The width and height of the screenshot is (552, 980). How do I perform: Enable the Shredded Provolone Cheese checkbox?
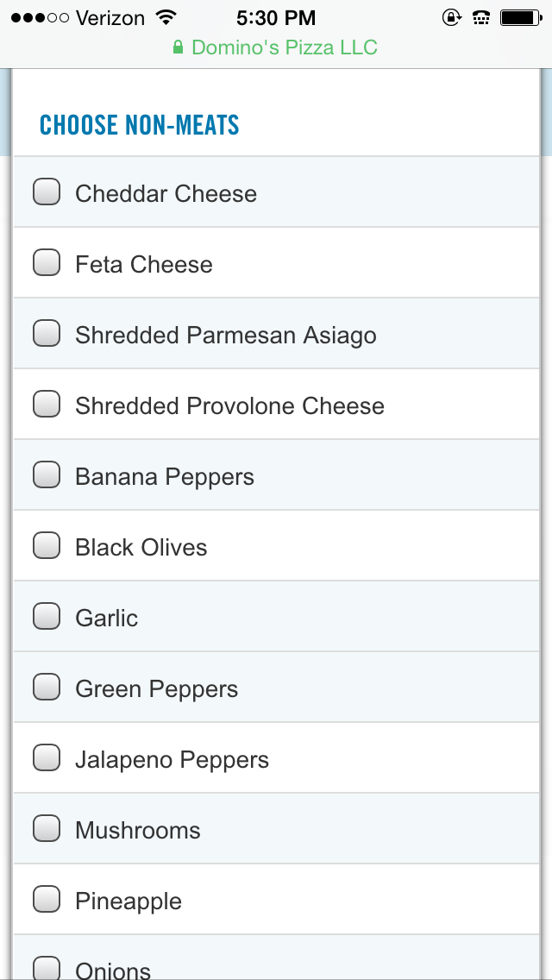point(47,404)
